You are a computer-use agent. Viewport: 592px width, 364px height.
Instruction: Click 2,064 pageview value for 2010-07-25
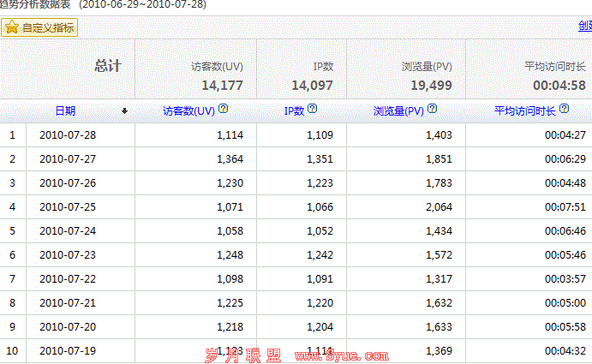coord(438,206)
